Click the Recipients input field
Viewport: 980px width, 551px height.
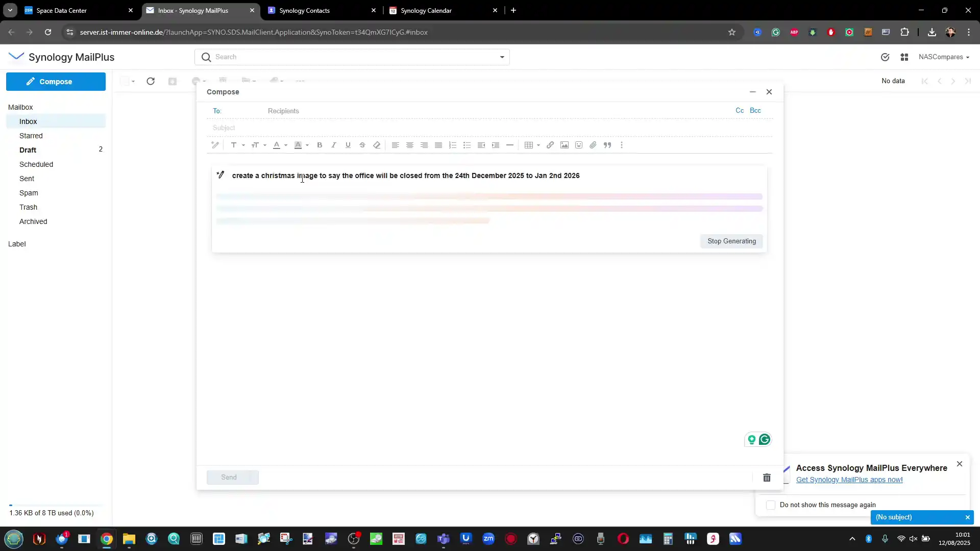[498, 111]
